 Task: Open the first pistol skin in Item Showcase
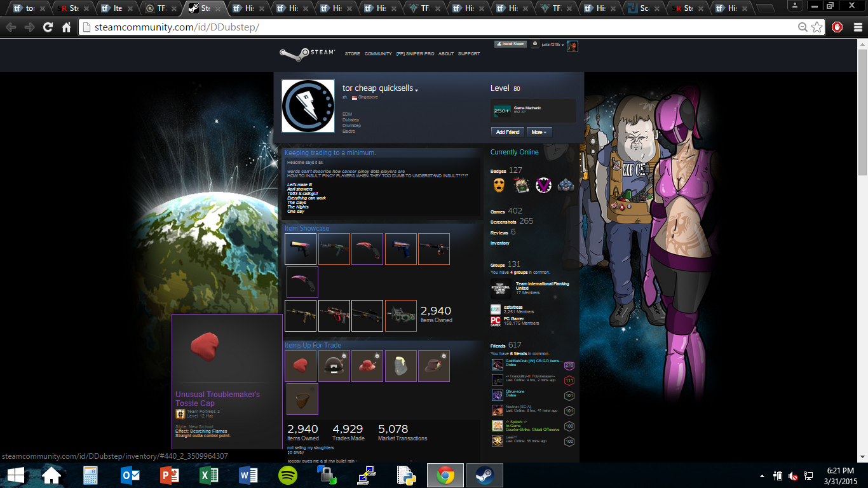pyautogui.click(x=301, y=249)
